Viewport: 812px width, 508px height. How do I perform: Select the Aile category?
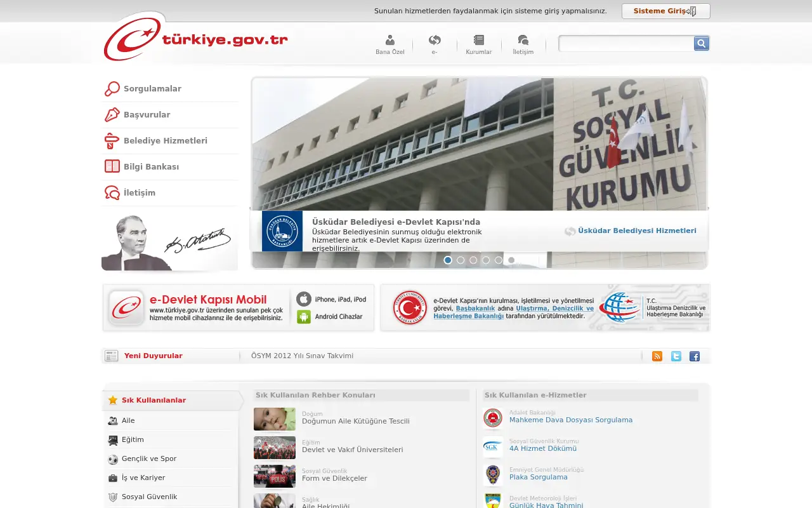170,420
